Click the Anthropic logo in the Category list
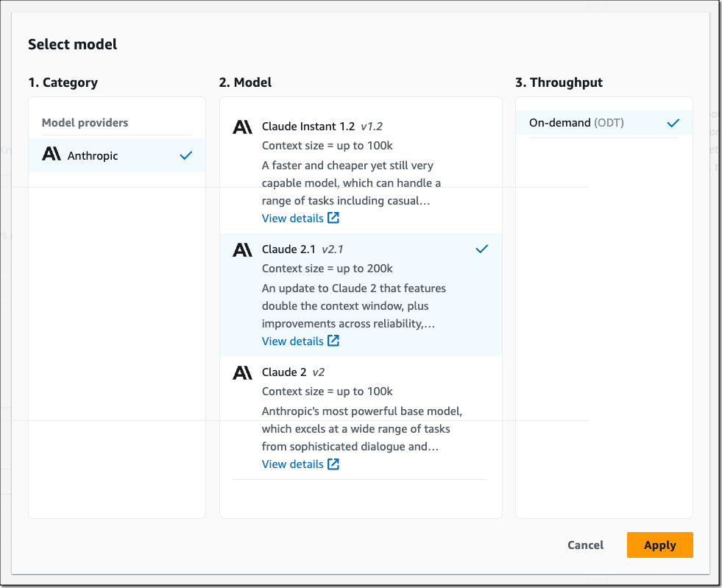 [52, 155]
